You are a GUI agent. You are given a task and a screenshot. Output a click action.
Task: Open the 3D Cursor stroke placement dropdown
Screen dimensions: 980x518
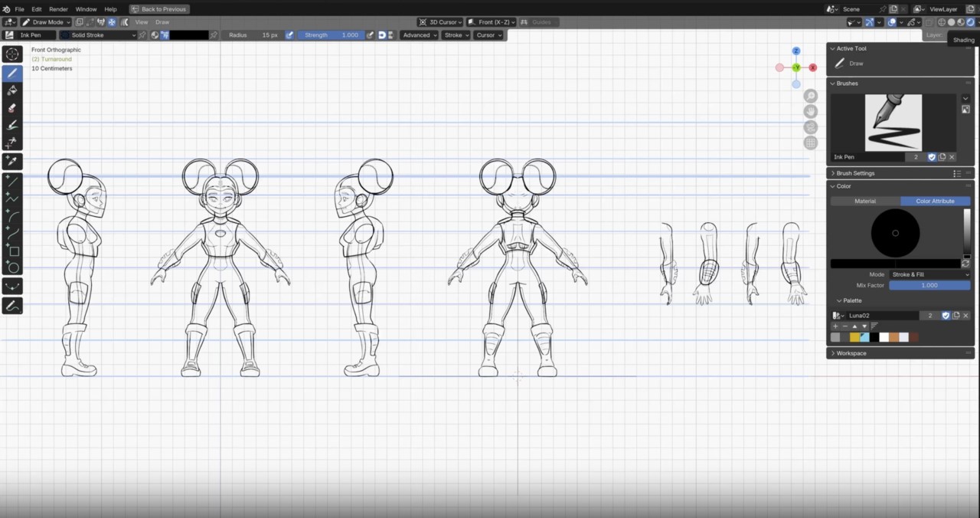(439, 22)
